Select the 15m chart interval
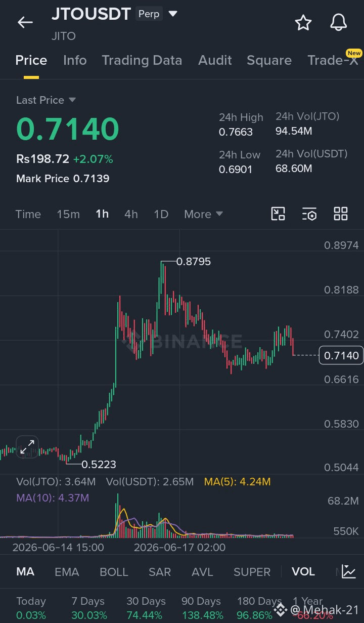Screen dimensions: 364x623 (68, 214)
